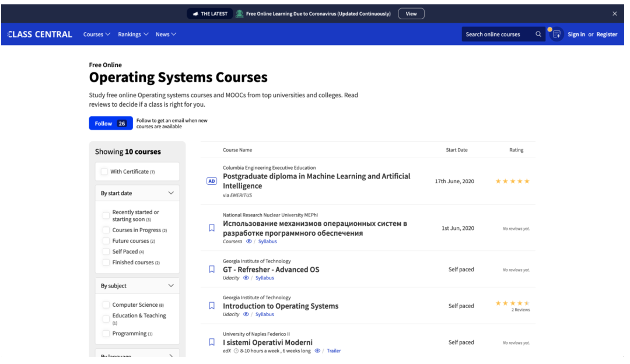Click the green building icon in the banner

[240, 13]
